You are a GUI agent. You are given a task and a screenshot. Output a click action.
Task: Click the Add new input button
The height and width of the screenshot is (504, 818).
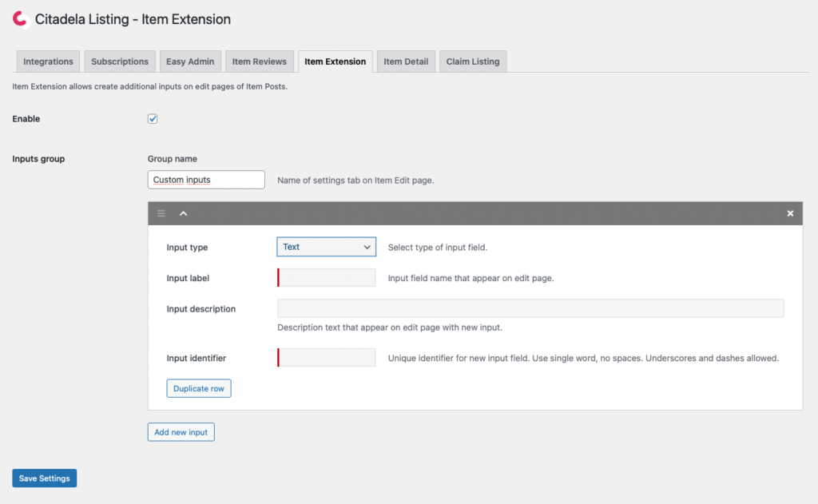181,432
